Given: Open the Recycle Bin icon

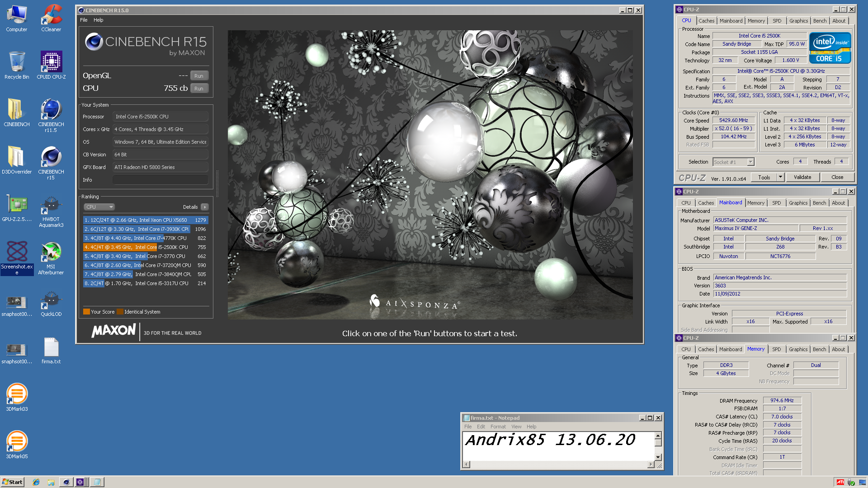Looking at the screenshot, I should [x=17, y=66].
